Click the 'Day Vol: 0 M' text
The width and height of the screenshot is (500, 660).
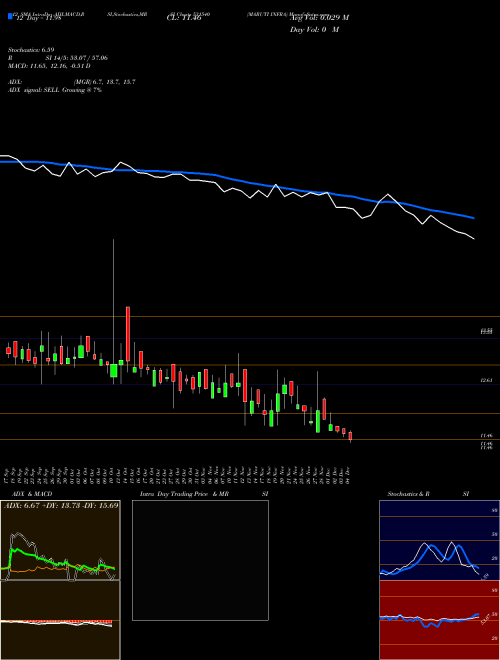point(314,30)
